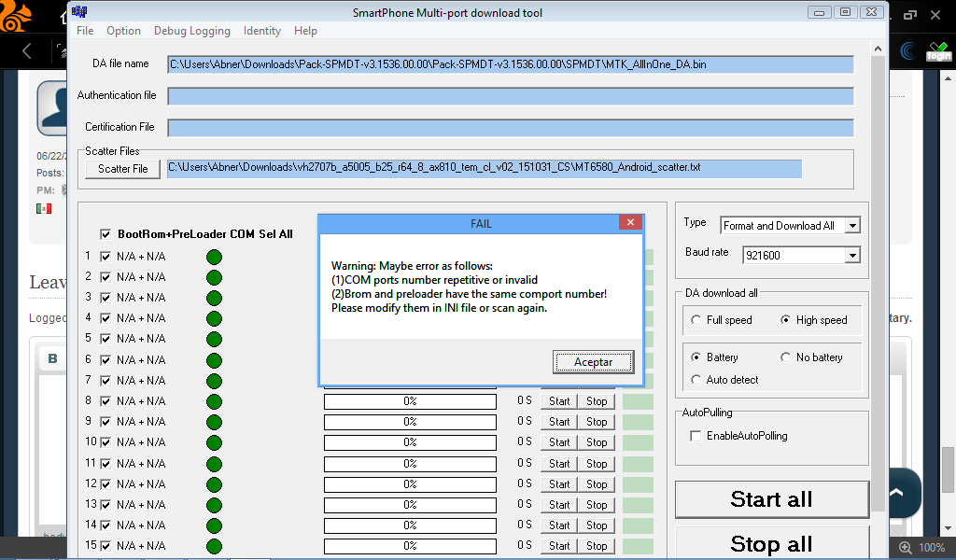
Task: Select Auto detect radio button
Action: click(x=696, y=380)
